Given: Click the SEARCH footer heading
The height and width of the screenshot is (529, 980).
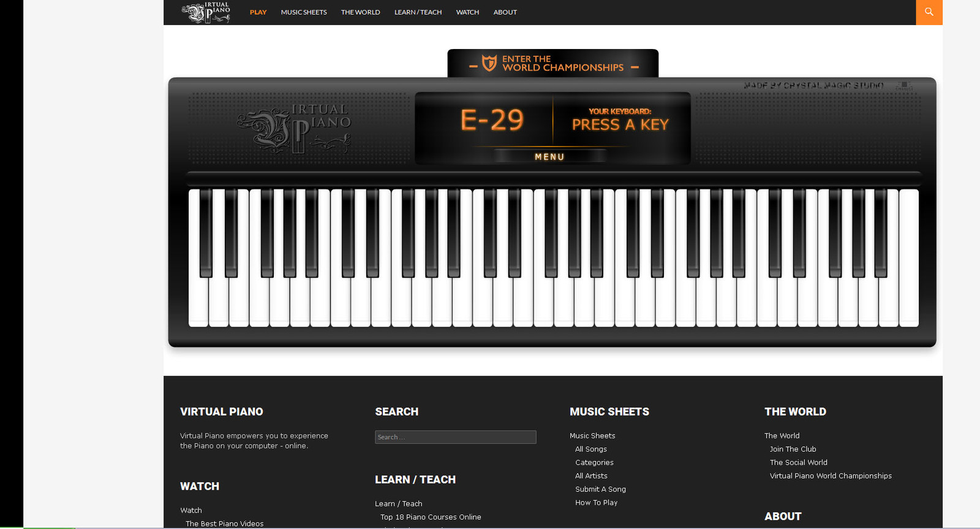Looking at the screenshot, I should pyautogui.click(x=396, y=412).
